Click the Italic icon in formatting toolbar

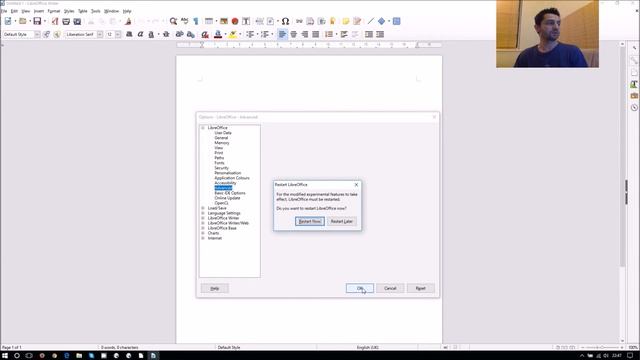(140, 34)
